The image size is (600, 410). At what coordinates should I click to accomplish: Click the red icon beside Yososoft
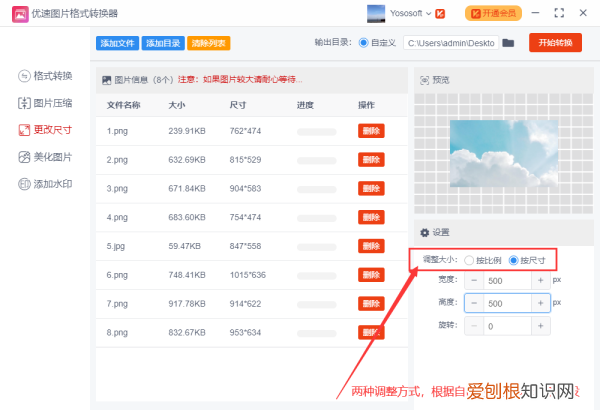[440, 14]
